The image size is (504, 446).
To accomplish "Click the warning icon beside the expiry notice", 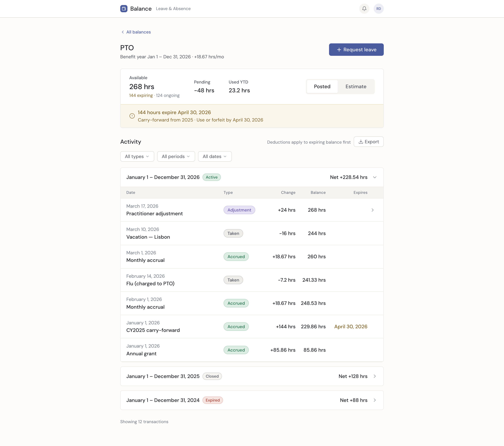I will point(132,116).
